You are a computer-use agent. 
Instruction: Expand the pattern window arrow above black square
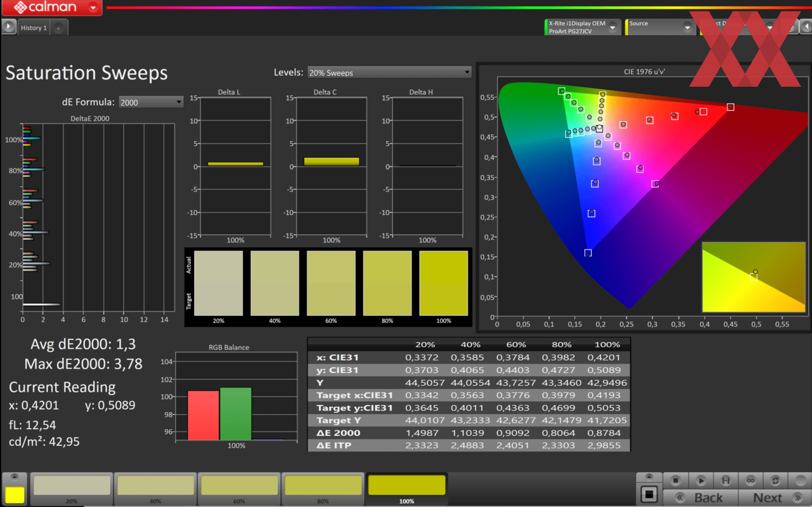pos(649,477)
